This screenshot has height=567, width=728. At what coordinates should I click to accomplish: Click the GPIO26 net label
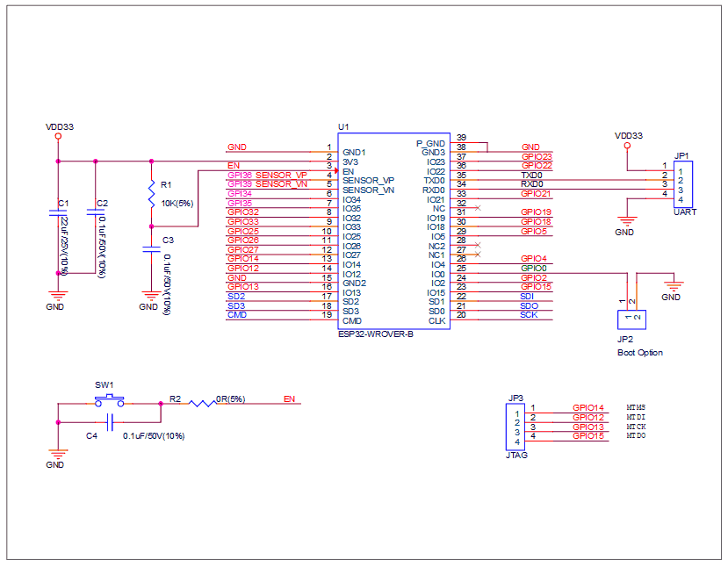(243, 240)
